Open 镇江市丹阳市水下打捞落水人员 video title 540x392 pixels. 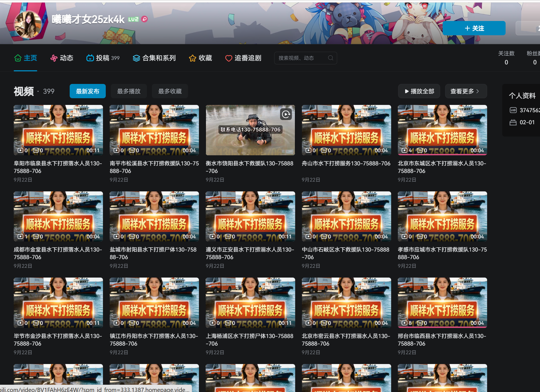pos(154,340)
